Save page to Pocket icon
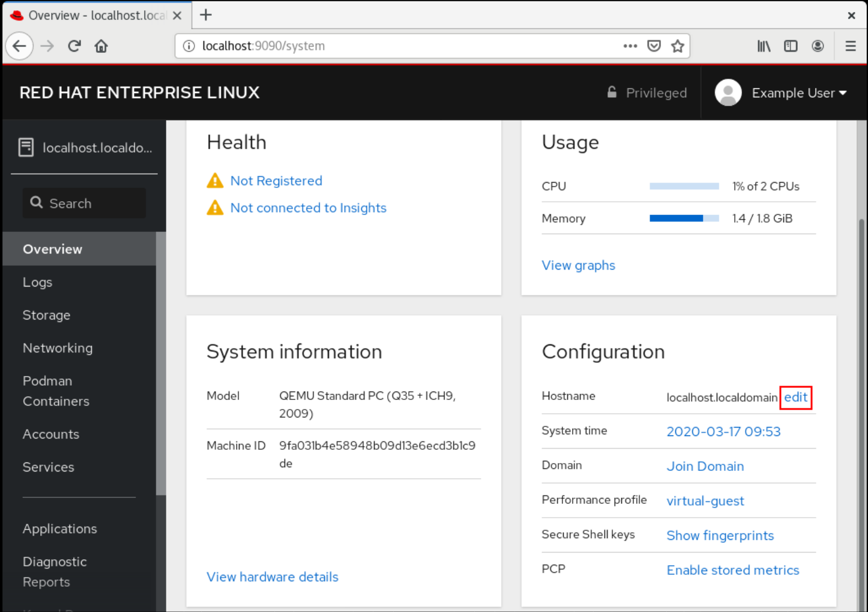Viewport: 868px width, 612px height. (654, 46)
